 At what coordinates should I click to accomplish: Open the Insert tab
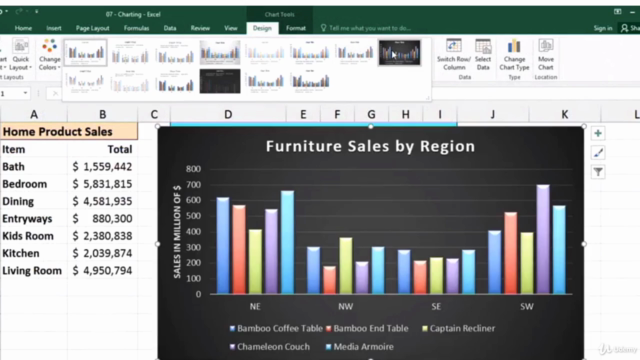54,28
